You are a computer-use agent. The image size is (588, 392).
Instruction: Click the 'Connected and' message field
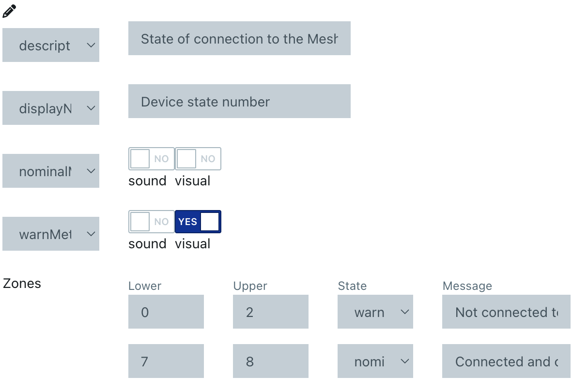pos(506,361)
